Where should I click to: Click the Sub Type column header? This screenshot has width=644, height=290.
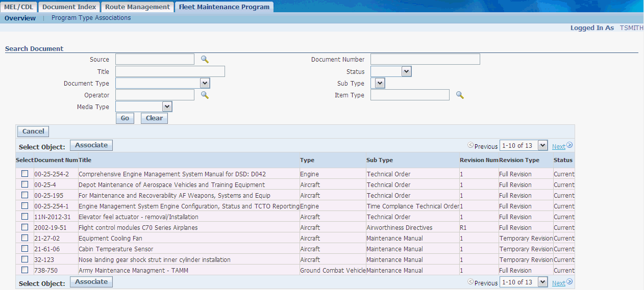coord(380,160)
